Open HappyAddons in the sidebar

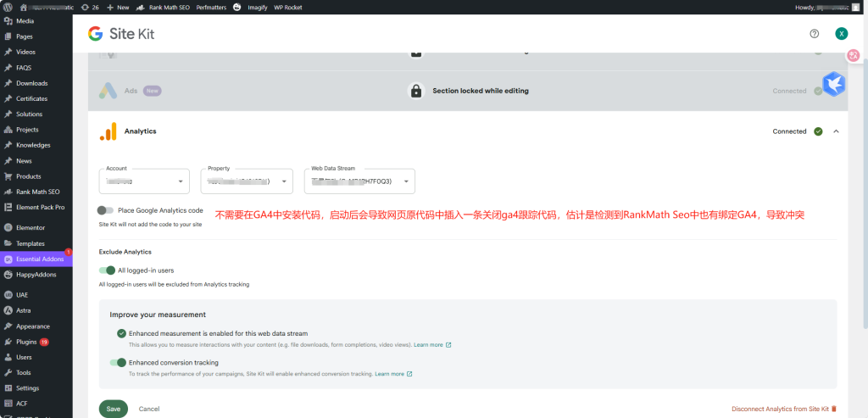(36, 275)
